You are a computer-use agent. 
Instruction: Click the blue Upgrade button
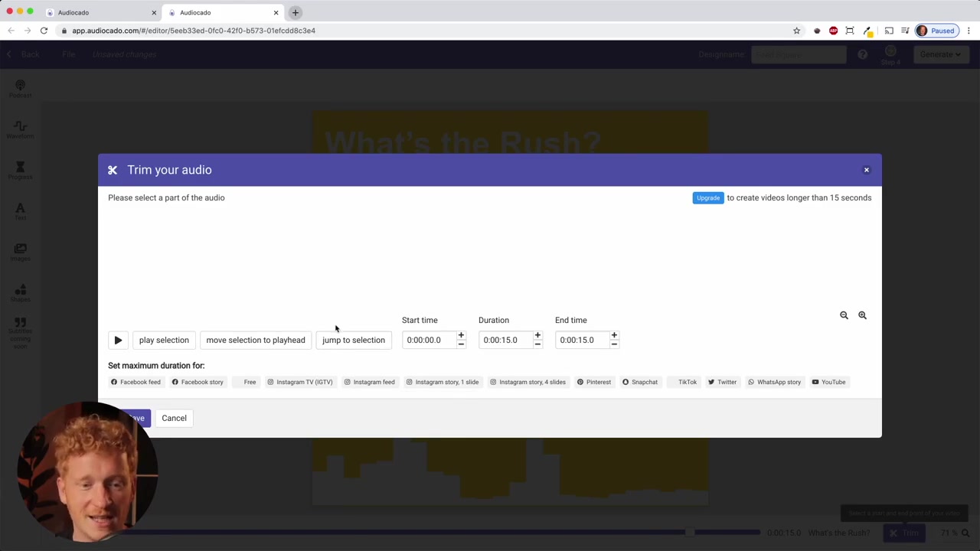[708, 197]
